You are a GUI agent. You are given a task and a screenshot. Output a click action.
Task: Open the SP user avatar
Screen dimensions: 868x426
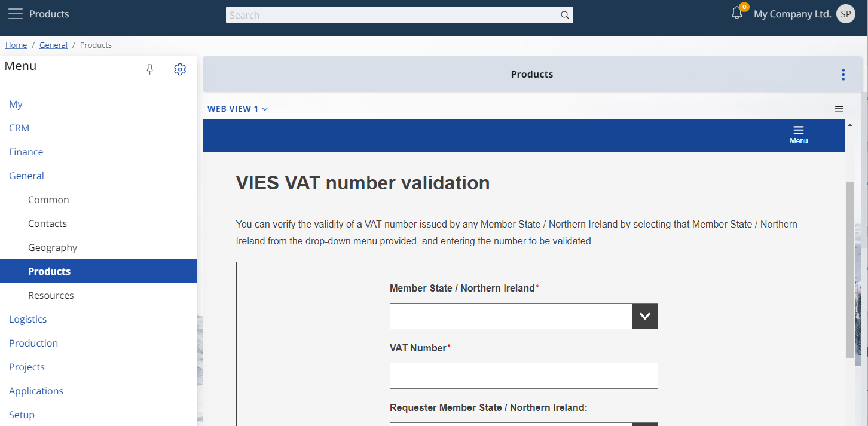(846, 14)
